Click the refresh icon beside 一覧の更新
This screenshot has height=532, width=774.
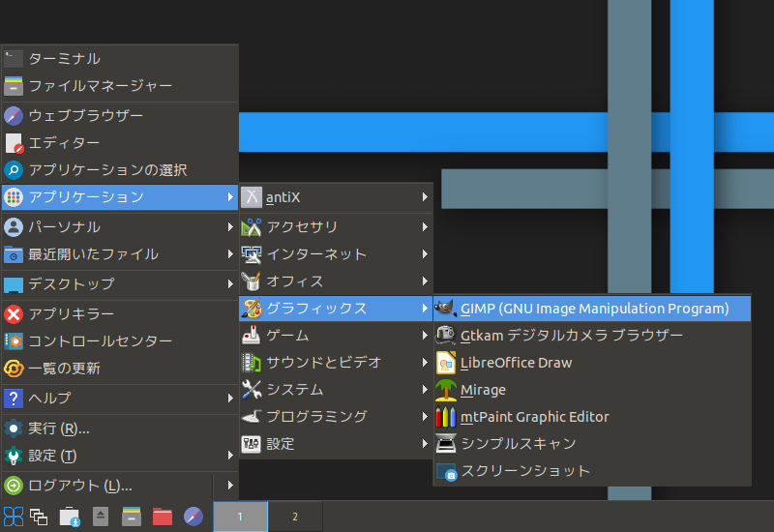coord(14,369)
